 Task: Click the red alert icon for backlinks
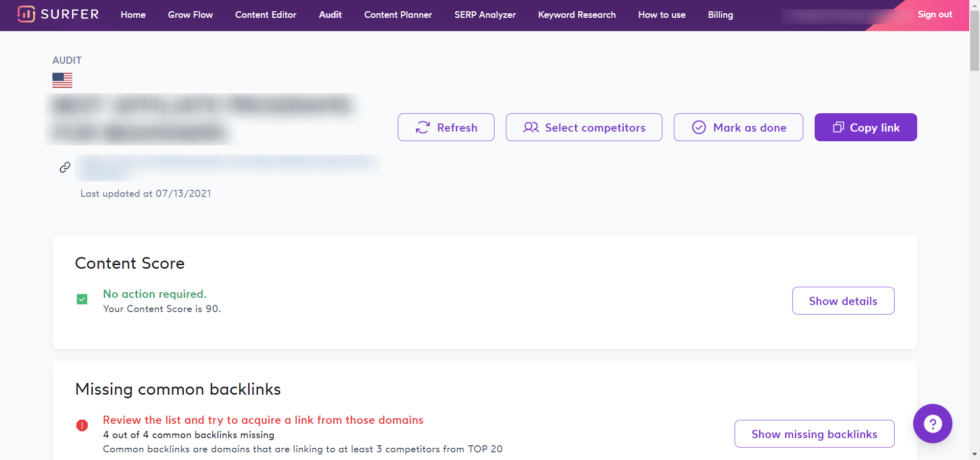click(x=82, y=425)
